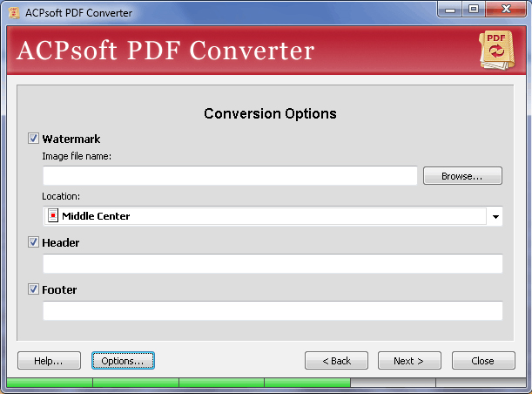Click the Middle Center location icon

[x=53, y=216]
